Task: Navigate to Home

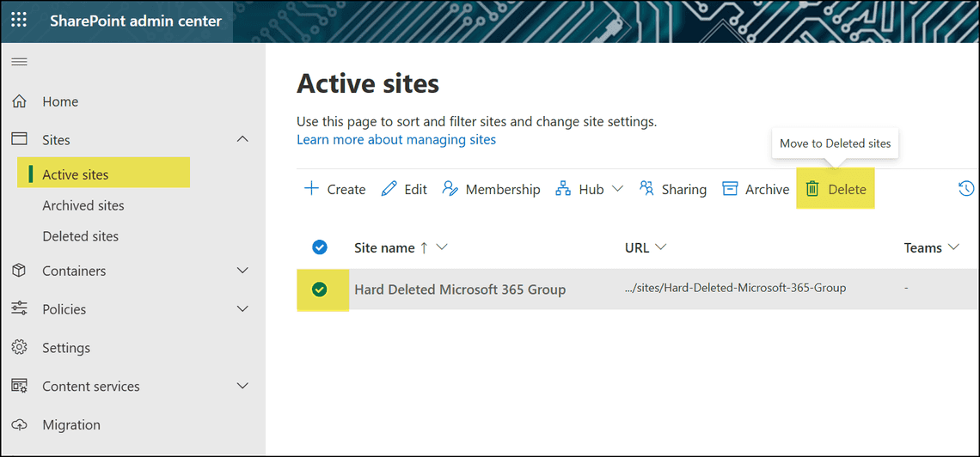Action: coord(60,101)
